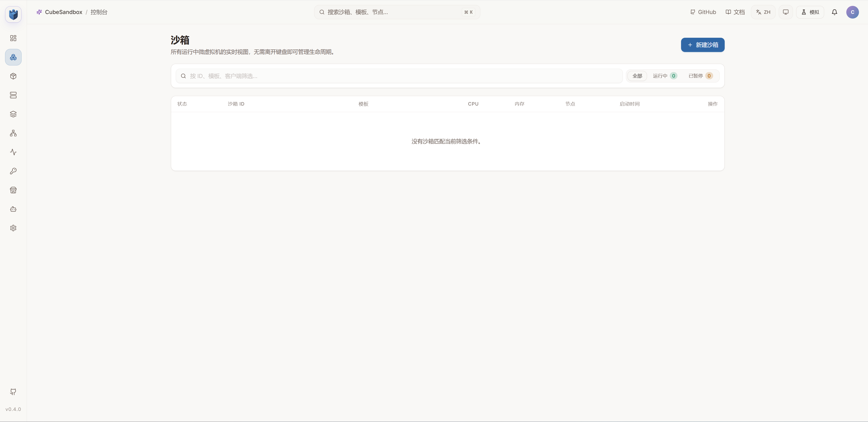Click the 节点 column header

click(x=570, y=104)
